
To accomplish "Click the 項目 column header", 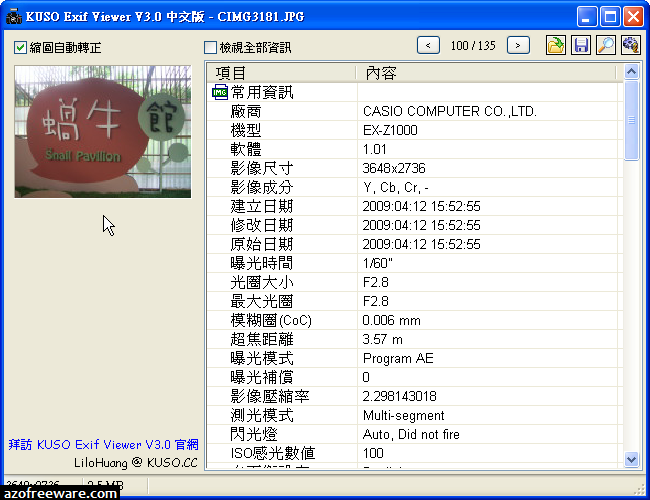I will [x=281, y=73].
